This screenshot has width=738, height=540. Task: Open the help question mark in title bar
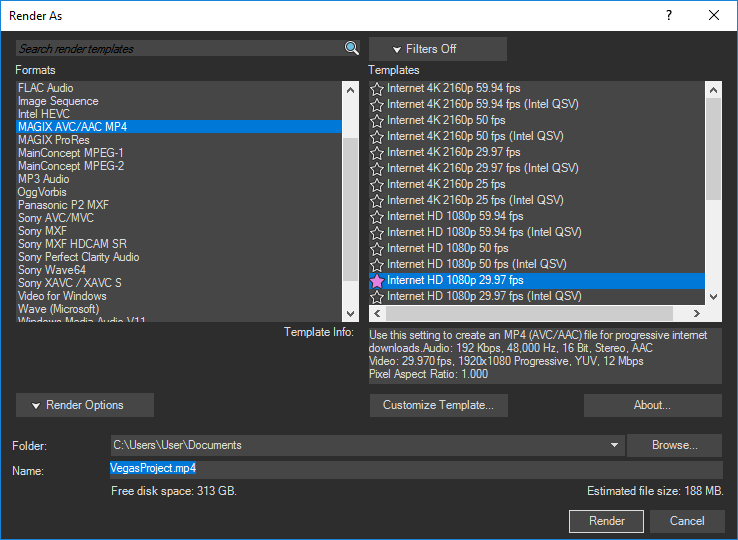click(669, 16)
